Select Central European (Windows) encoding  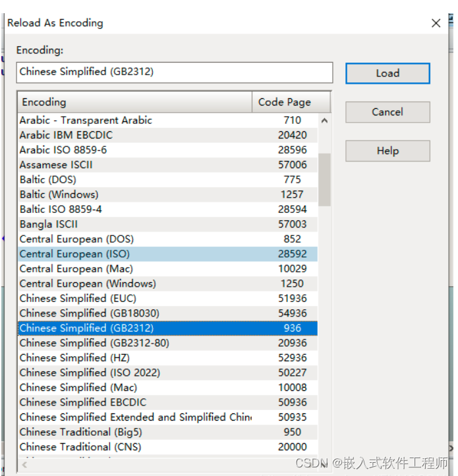click(168, 284)
